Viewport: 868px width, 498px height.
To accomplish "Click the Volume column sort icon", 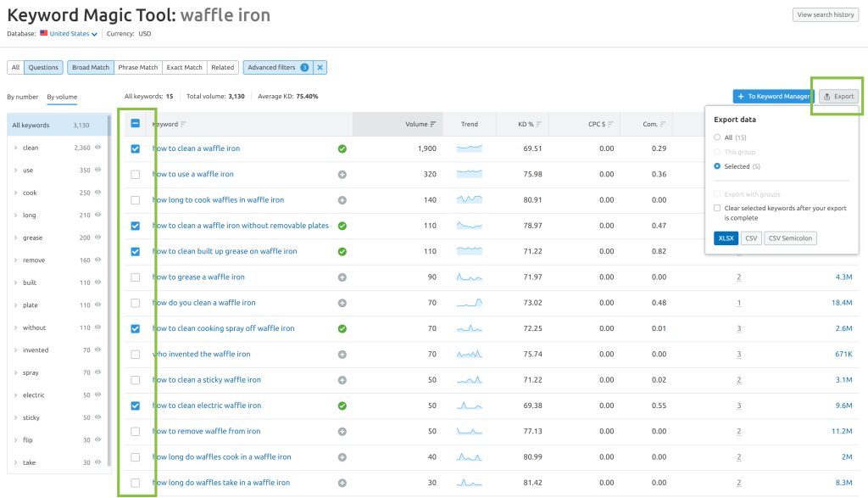I will [x=433, y=125].
